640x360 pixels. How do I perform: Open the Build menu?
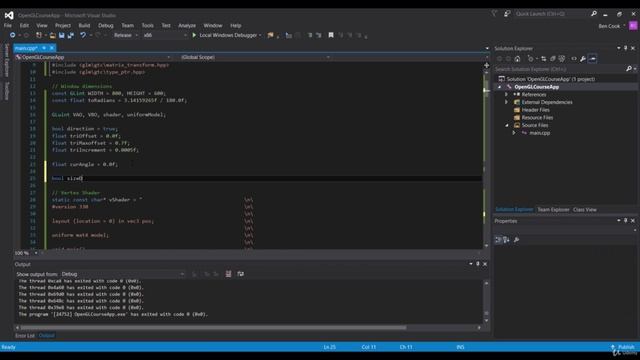[84, 25]
